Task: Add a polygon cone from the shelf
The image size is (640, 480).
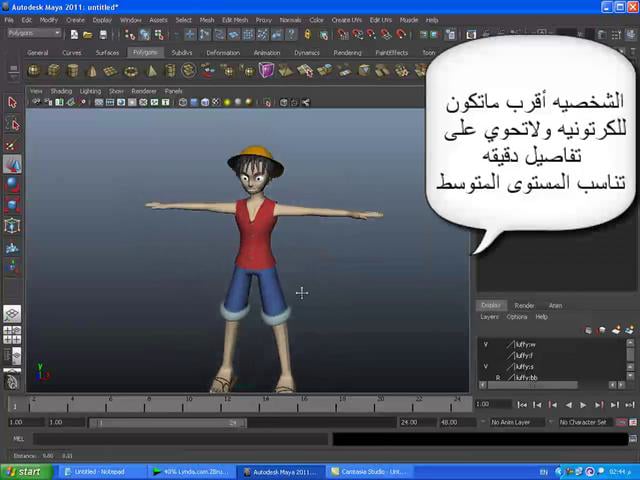Action: [x=92, y=71]
